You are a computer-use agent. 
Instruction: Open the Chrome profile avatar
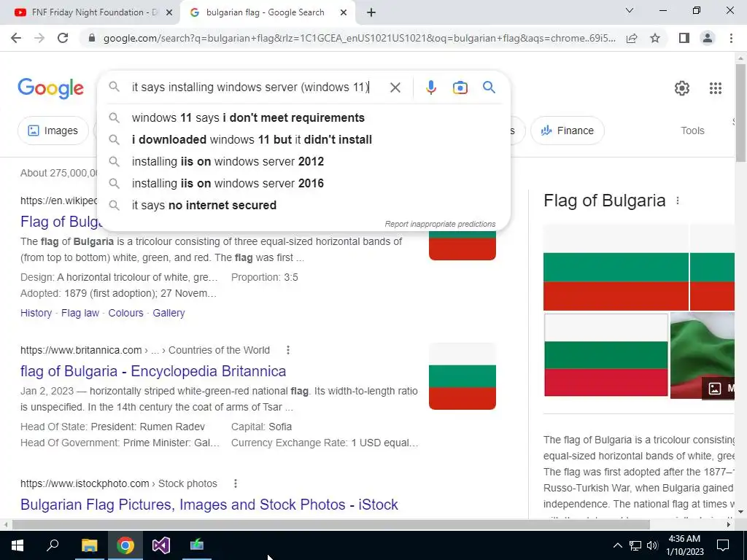pyautogui.click(x=708, y=38)
